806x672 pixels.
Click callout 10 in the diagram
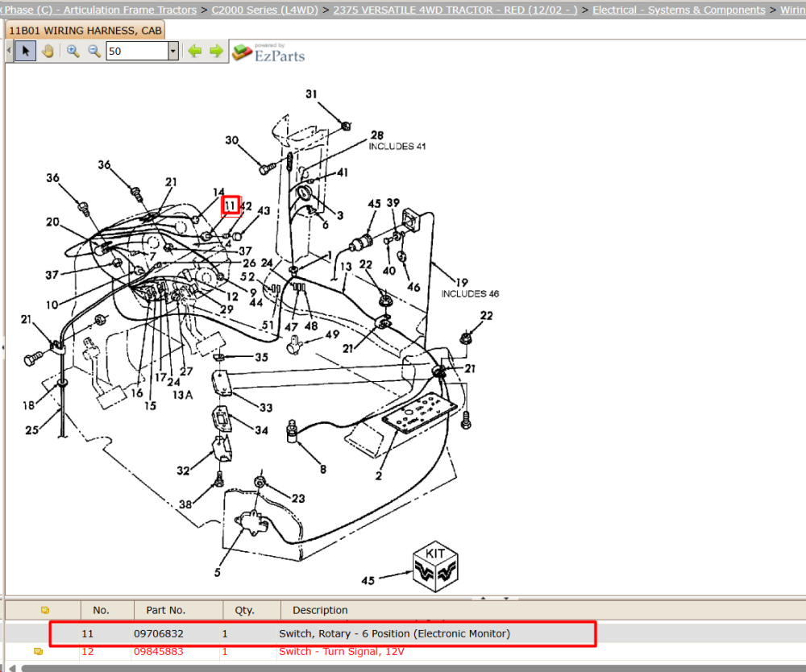52,305
